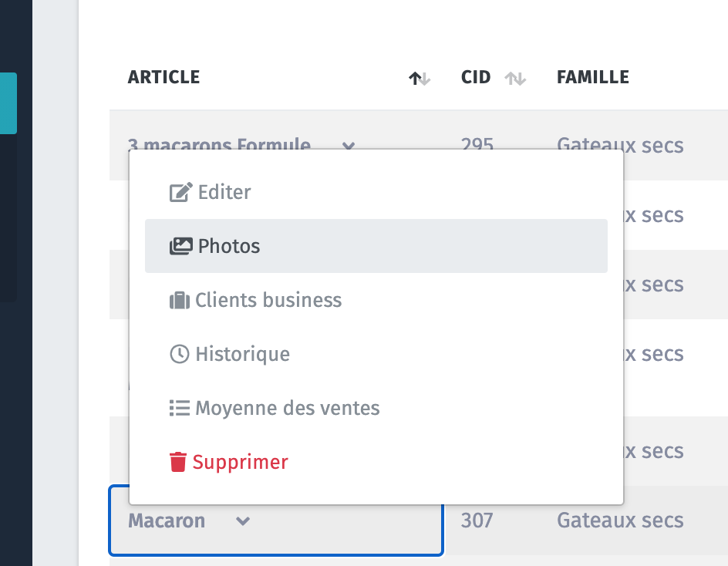Open the 3 macarons Formule article name
The image size is (728, 566).
[x=219, y=143]
